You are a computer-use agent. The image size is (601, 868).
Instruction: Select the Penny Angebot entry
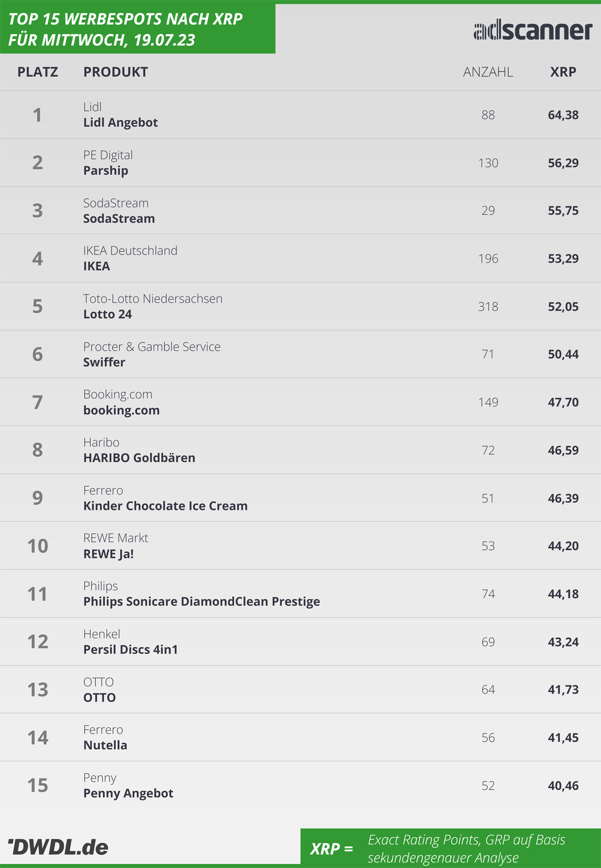tap(128, 793)
